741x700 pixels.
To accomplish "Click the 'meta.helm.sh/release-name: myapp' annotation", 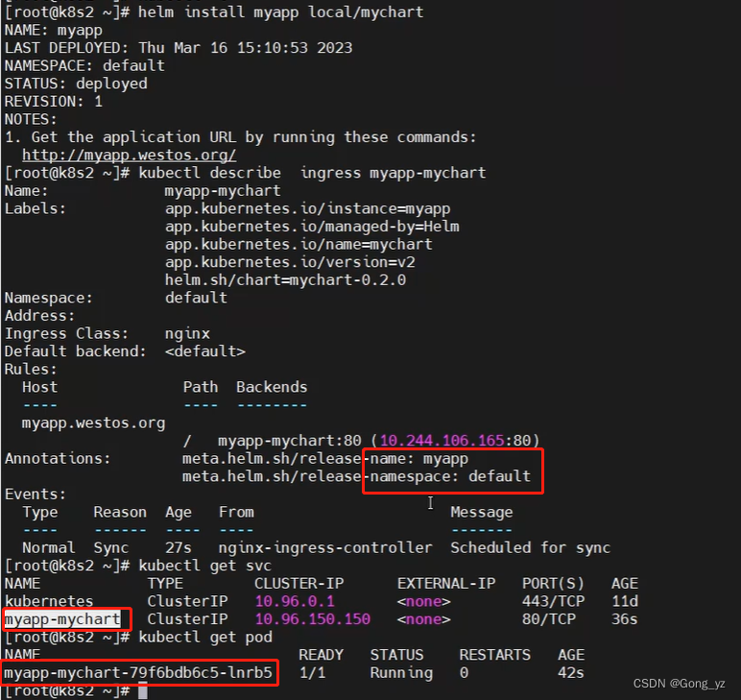I will pyautogui.click(x=325, y=459).
